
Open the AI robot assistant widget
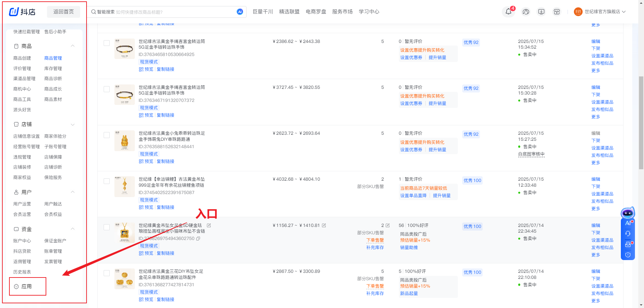pos(628,213)
